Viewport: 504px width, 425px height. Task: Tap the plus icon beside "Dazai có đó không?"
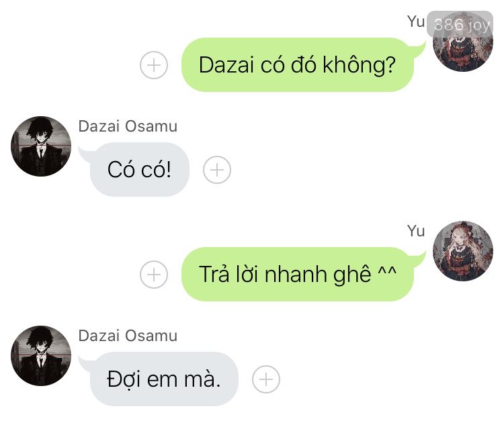pos(154,65)
